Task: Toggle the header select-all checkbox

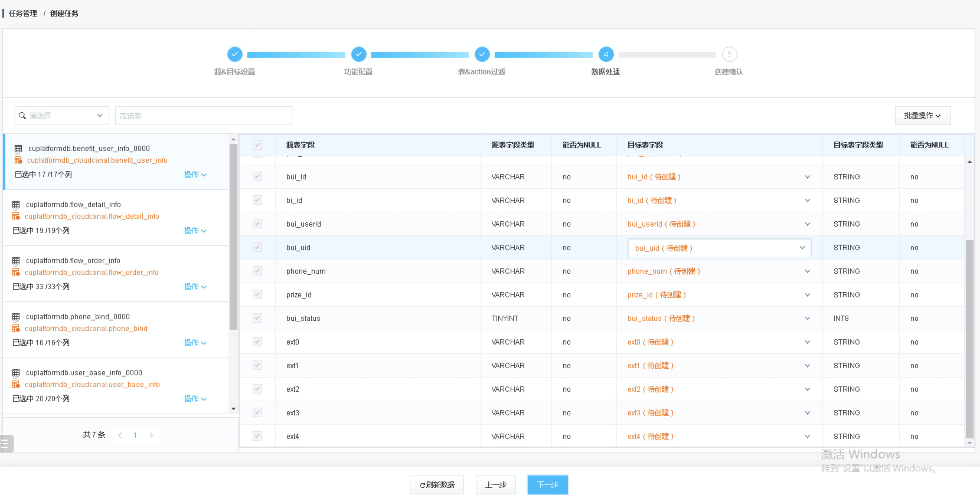Action: coord(257,145)
